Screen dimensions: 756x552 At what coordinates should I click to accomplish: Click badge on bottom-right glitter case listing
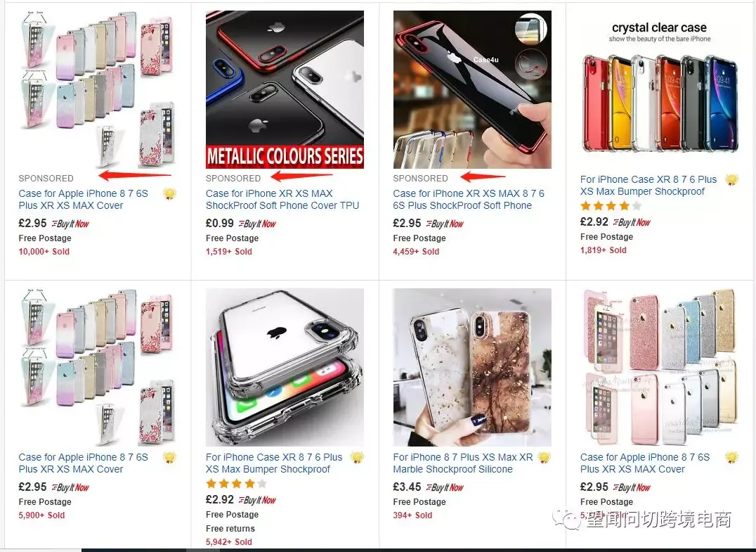pyautogui.click(x=731, y=457)
